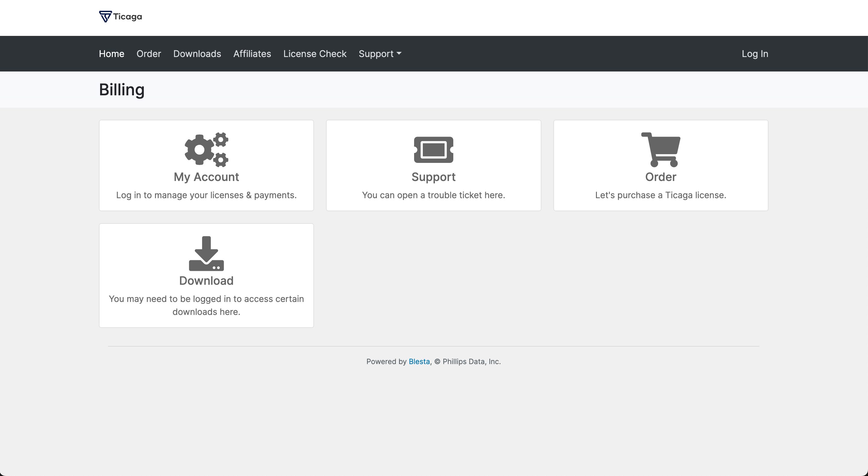868x476 pixels.
Task: Click 'Log in to manage your licenses & payments.'
Action: click(206, 195)
